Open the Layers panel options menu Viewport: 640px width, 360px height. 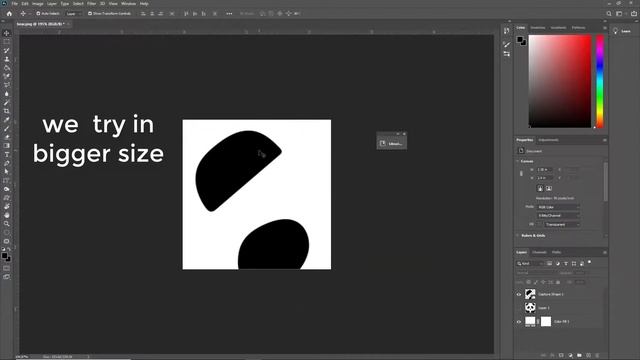tap(605, 253)
